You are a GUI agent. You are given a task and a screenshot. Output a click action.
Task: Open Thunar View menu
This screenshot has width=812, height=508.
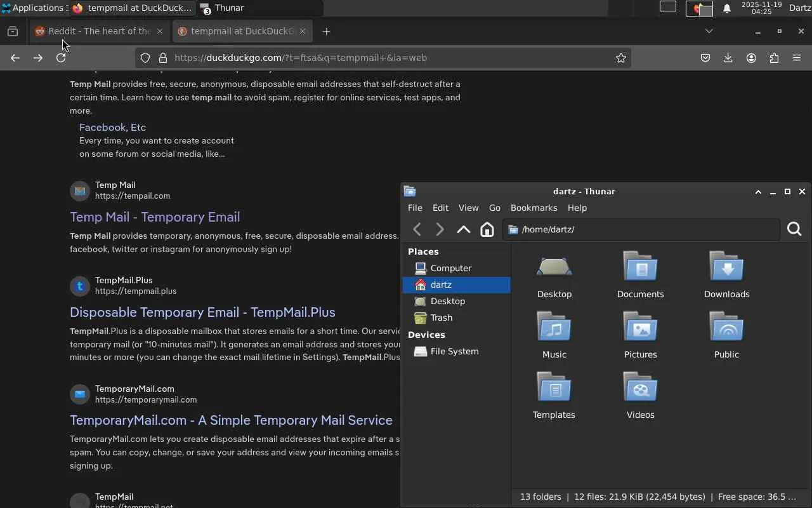coord(468,208)
